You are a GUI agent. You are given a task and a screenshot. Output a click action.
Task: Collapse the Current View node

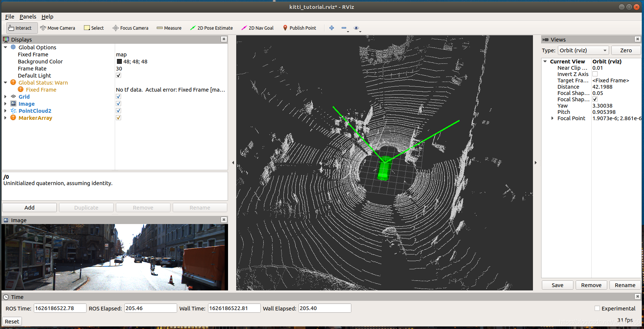pyautogui.click(x=545, y=62)
